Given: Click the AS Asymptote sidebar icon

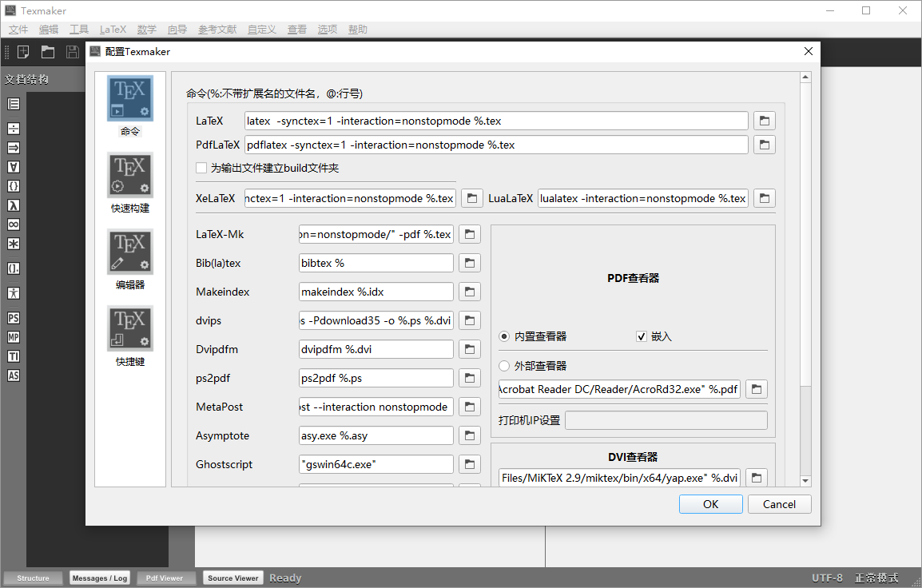Looking at the screenshot, I should (14, 375).
